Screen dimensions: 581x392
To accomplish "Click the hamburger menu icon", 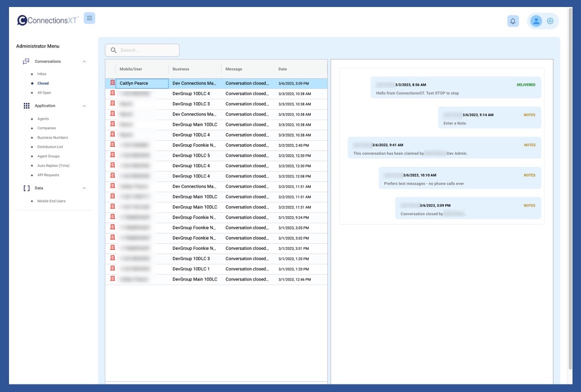I will click(x=90, y=18).
